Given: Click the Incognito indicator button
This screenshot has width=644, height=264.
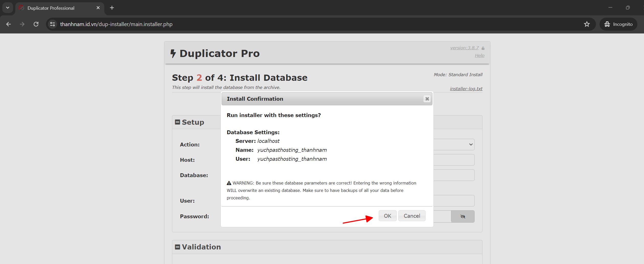Looking at the screenshot, I should (x=618, y=24).
